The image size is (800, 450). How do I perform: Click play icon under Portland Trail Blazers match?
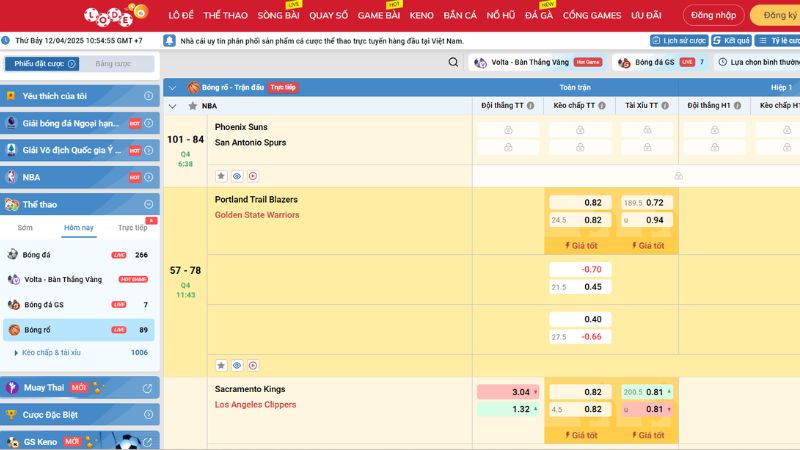tap(252, 366)
